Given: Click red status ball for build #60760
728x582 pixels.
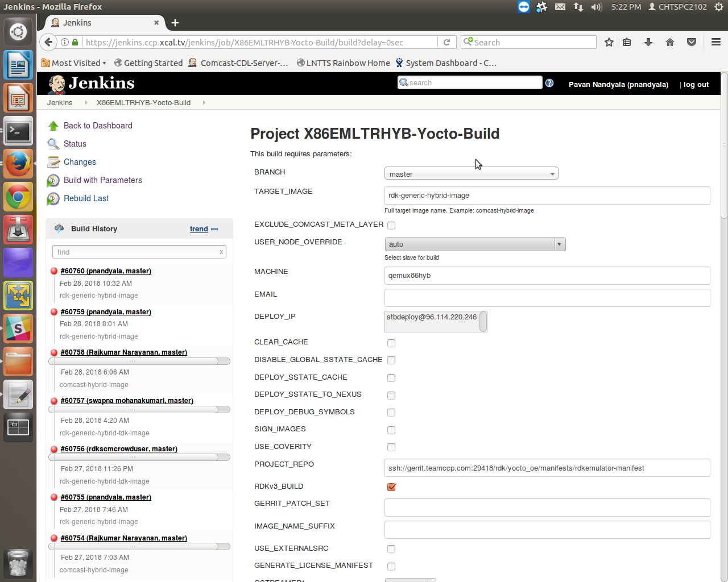Looking at the screenshot, I should coord(54,271).
